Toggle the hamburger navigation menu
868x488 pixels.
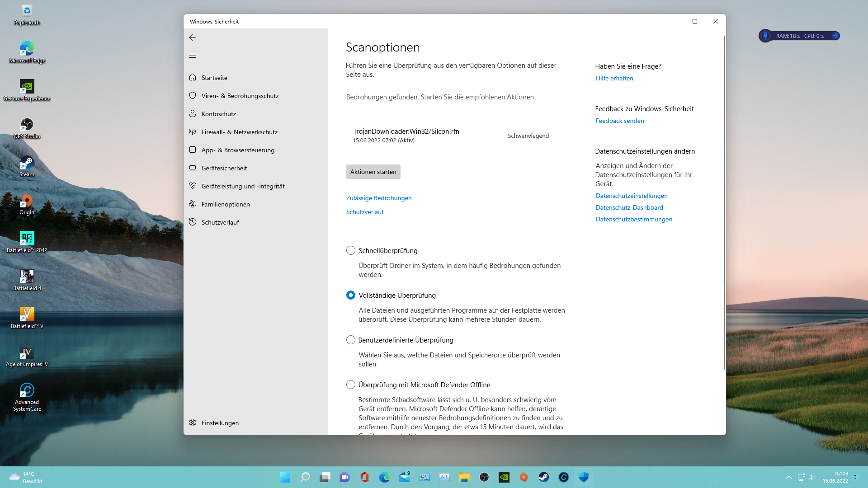(x=193, y=56)
